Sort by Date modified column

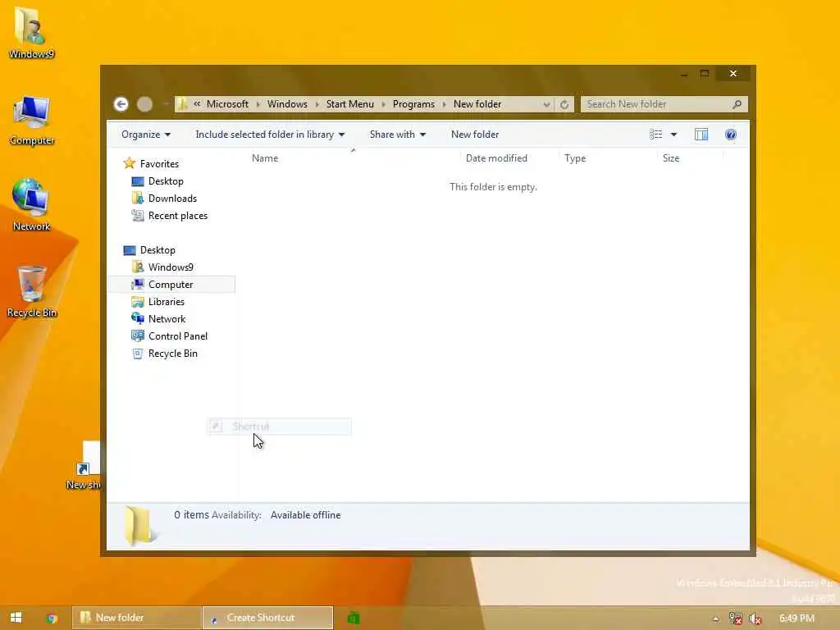[x=496, y=158]
